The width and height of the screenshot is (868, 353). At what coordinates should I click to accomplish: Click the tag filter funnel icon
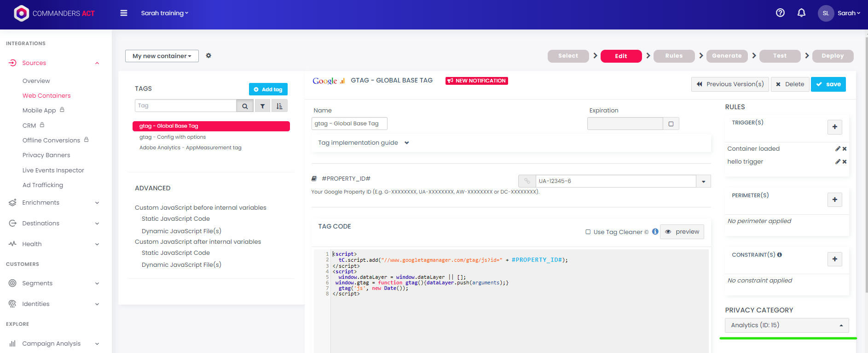tap(262, 106)
